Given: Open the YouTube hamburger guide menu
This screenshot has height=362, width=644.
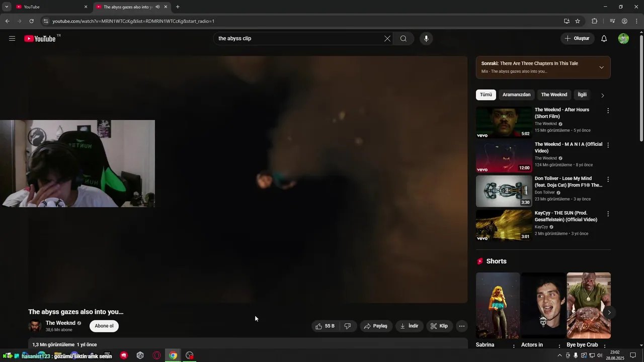Looking at the screenshot, I should [12, 39].
